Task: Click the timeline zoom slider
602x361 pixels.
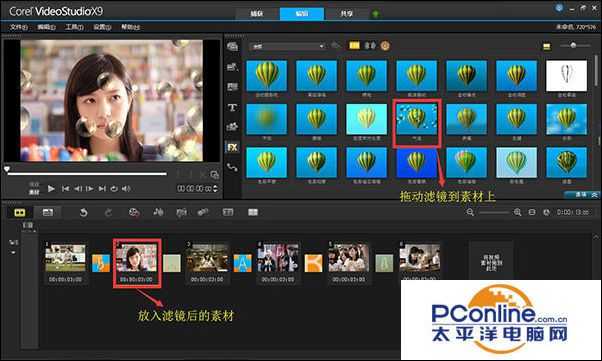Action: pyautogui.click(x=494, y=212)
